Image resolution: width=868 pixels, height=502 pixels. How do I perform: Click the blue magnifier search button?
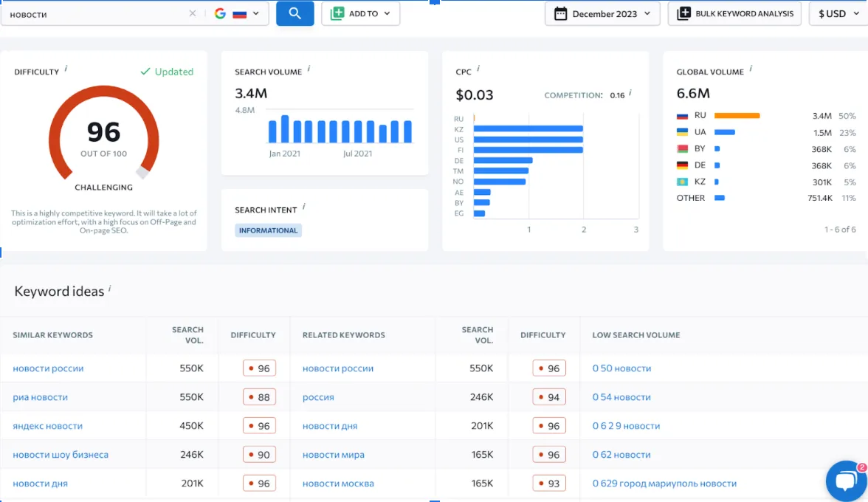(294, 13)
